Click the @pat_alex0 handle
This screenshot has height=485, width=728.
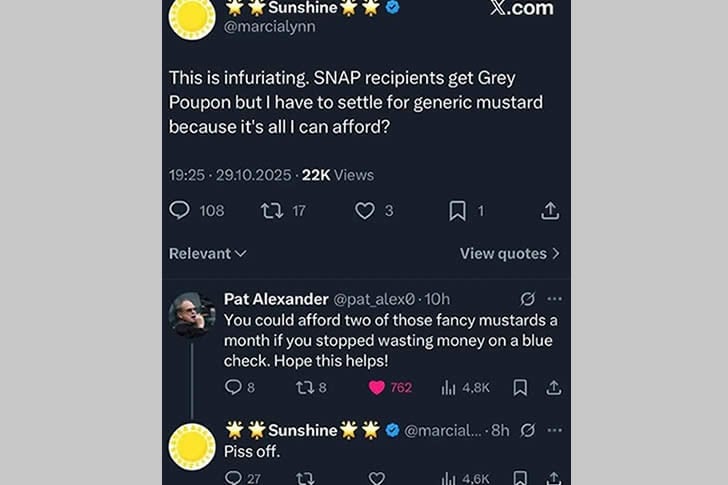click(375, 299)
